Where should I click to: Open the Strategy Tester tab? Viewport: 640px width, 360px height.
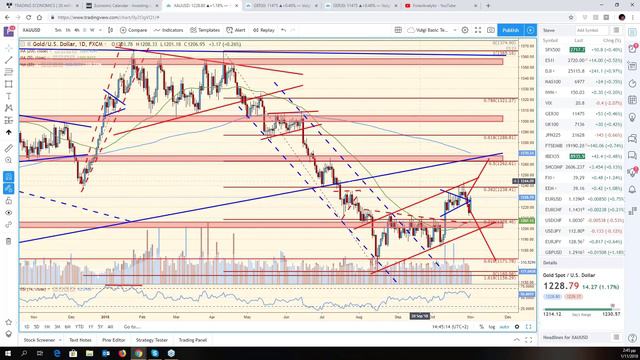pos(151,340)
